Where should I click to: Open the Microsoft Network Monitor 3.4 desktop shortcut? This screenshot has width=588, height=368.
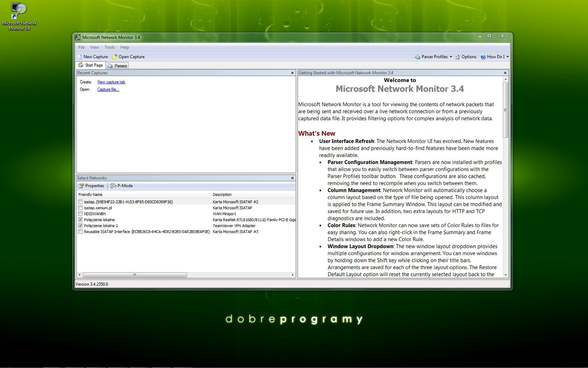(19, 16)
